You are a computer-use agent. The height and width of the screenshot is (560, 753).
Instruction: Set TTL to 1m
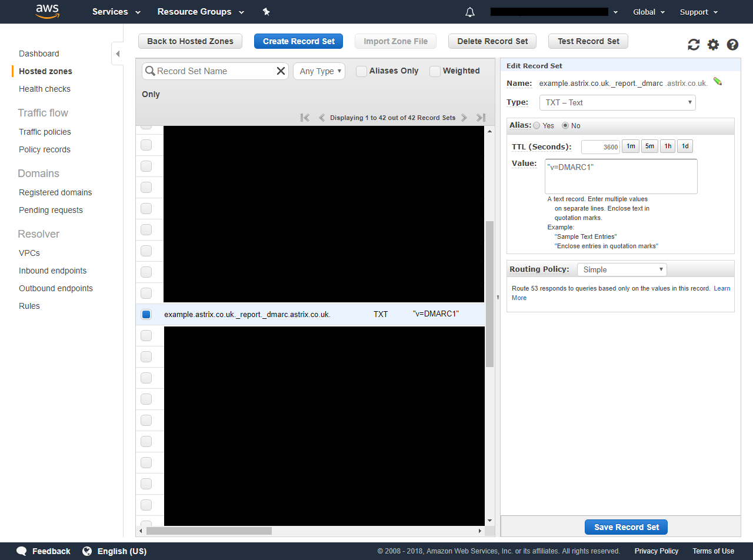tap(631, 146)
